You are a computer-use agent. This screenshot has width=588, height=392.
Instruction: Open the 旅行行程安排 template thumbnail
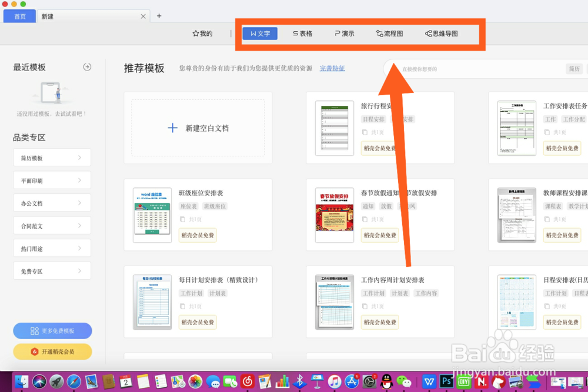pyautogui.click(x=335, y=128)
